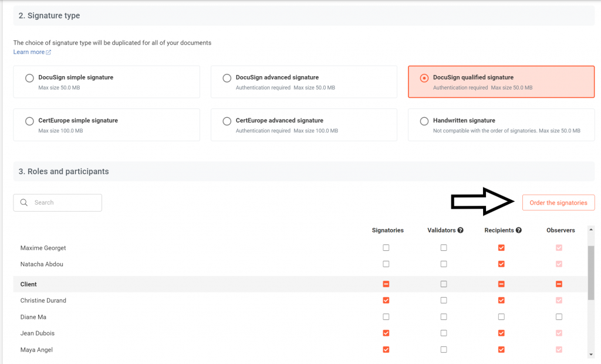Click the Recipients help question mark icon
This screenshot has height=364, width=601.
tap(519, 230)
